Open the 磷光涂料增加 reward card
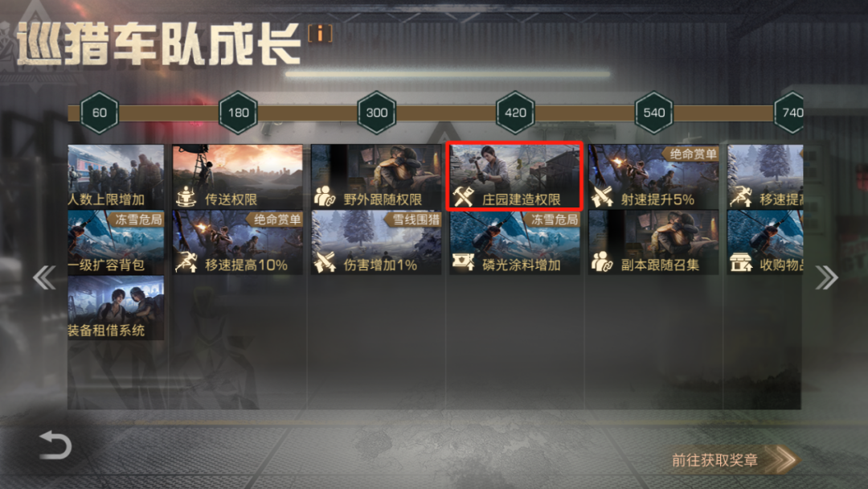 [x=515, y=243]
